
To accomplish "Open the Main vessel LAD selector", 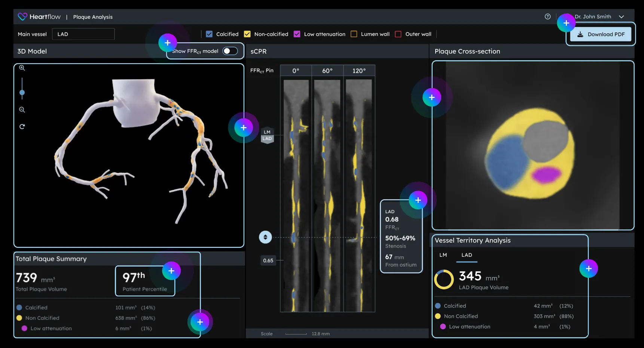I will [83, 34].
